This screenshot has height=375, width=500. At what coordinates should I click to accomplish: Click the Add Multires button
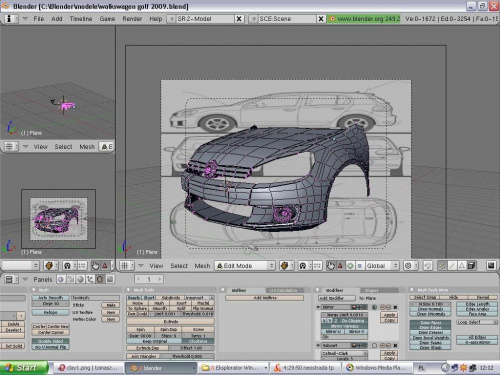(265, 298)
